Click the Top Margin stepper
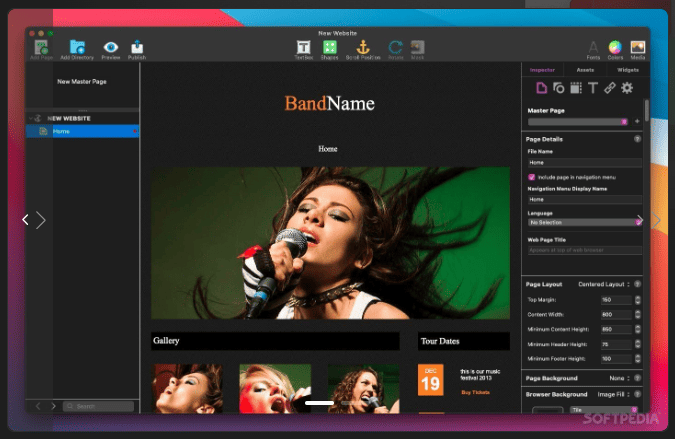This screenshot has height=439, width=675. pos(638,300)
